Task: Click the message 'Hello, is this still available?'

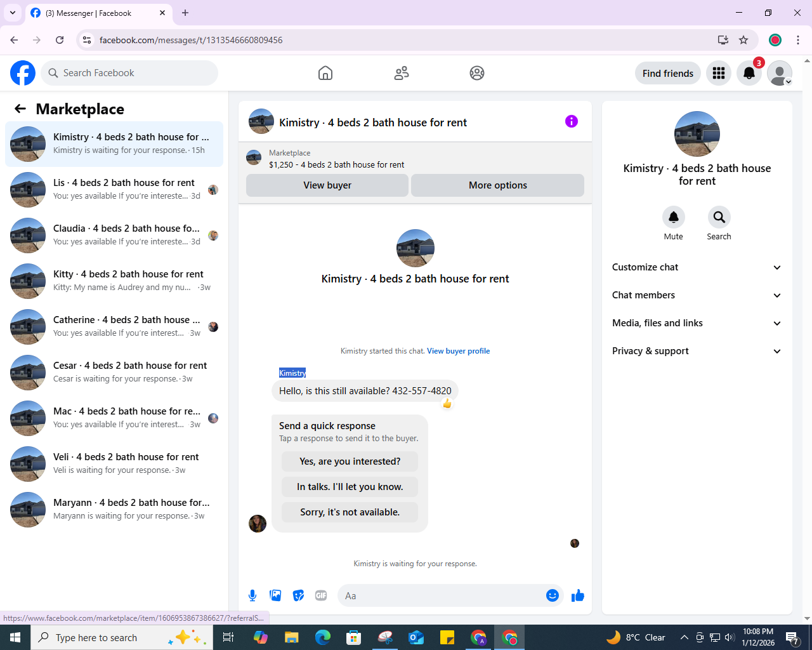Action: pos(365,391)
